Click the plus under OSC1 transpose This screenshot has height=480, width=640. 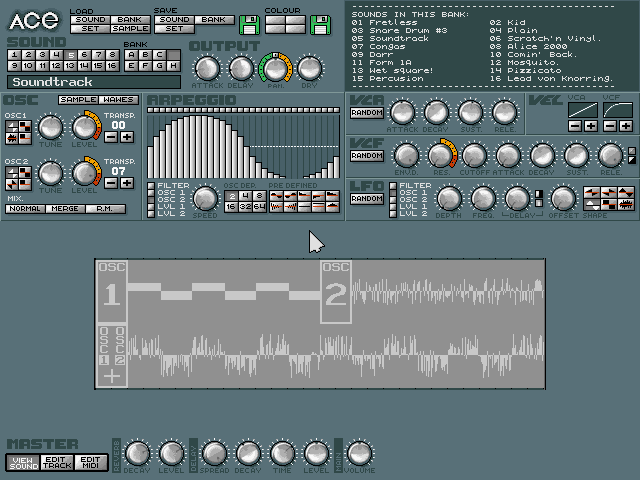click(x=126, y=137)
